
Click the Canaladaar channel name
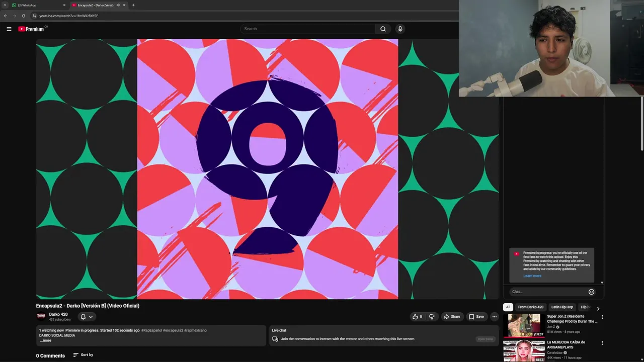point(555,352)
